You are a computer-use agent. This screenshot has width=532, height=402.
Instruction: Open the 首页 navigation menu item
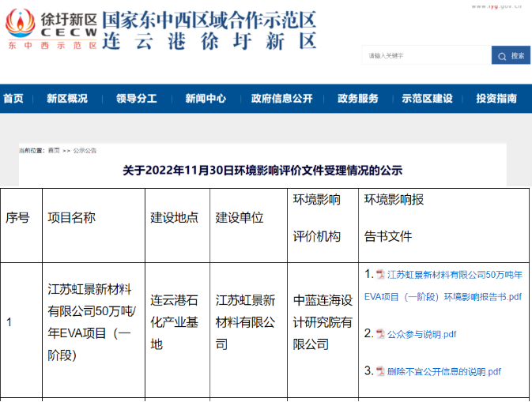point(13,99)
